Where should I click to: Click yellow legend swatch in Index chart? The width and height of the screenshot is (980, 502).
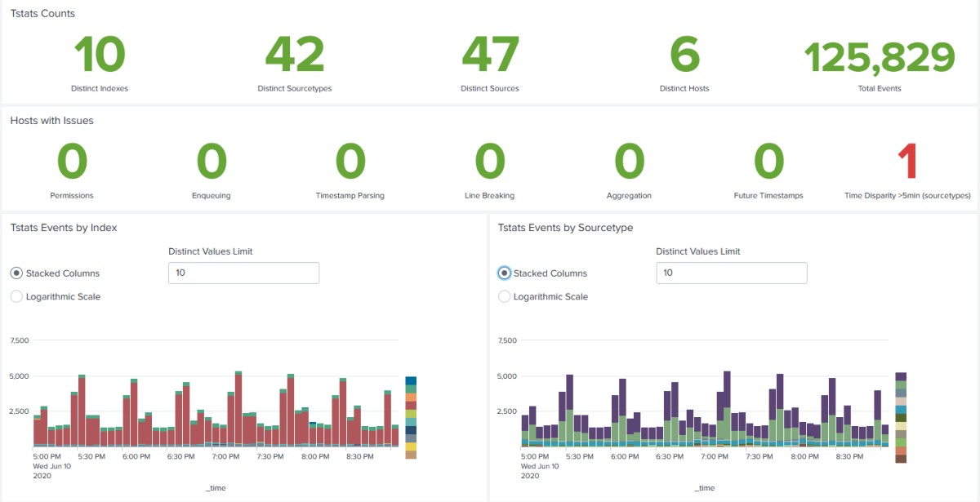tap(411, 446)
